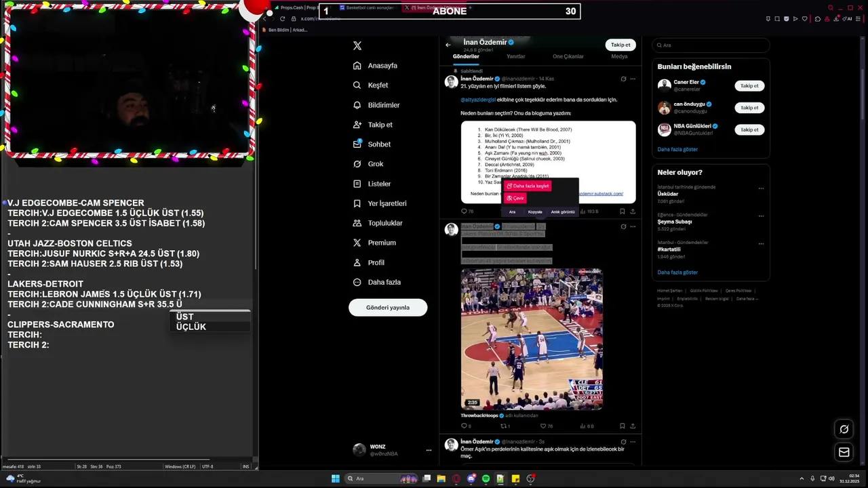Share the basketball video post

(x=633, y=426)
